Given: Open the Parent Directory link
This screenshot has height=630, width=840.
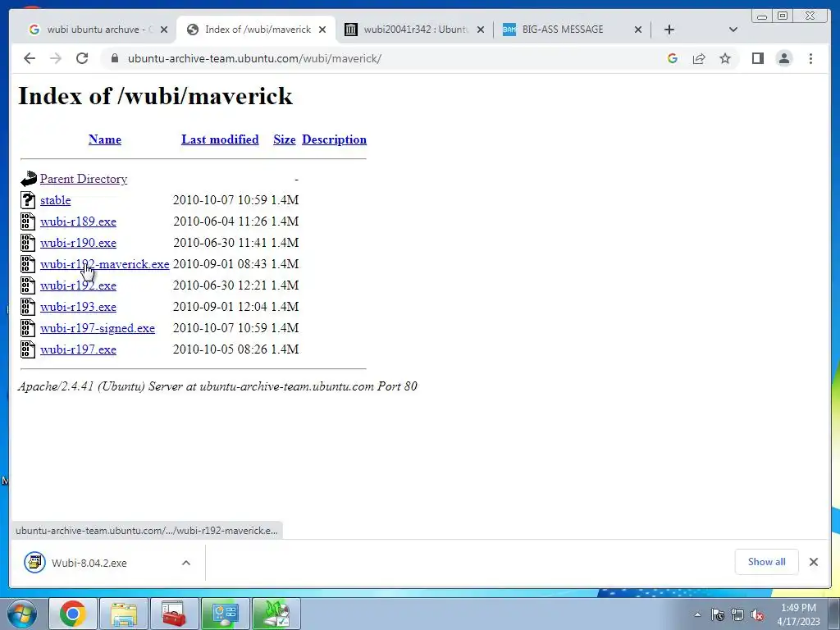Looking at the screenshot, I should click(x=84, y=179).
